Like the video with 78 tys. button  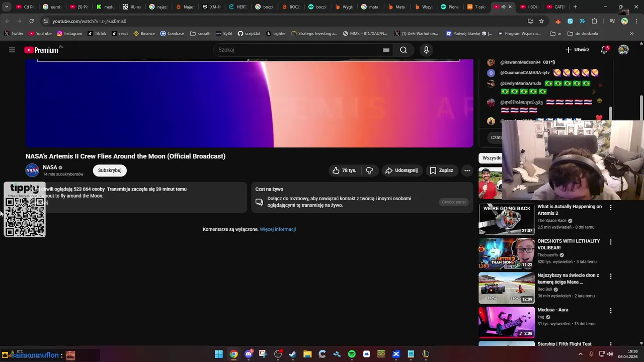point(344,170)
